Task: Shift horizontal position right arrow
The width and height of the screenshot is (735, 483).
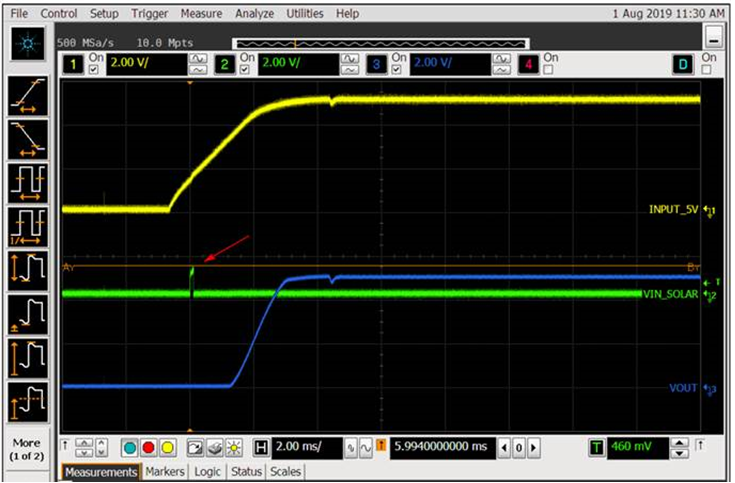Action: click(533, 448)
